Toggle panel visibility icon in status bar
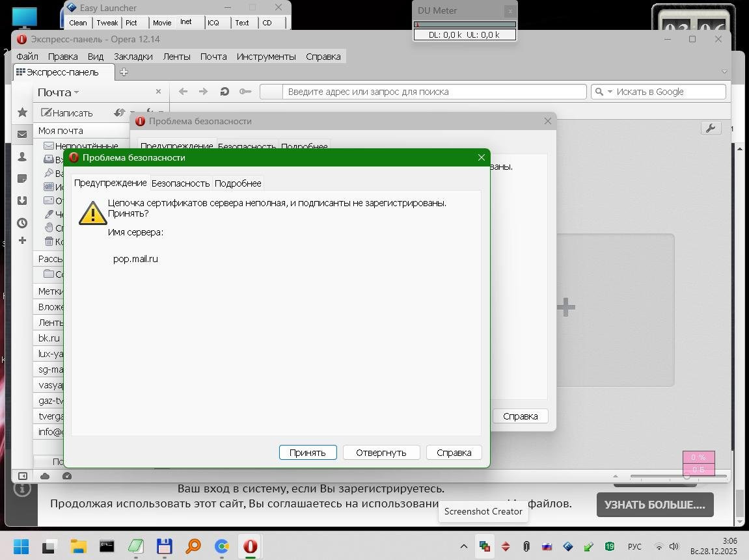Image resolution: width=749 pixels, height=560 pixels. tap(23, 476)
